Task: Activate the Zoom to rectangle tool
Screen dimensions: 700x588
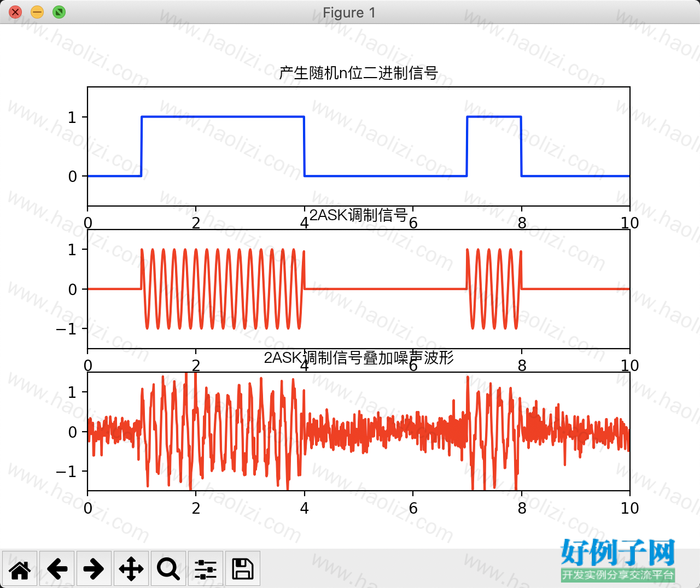Action: tap(168, 569)
